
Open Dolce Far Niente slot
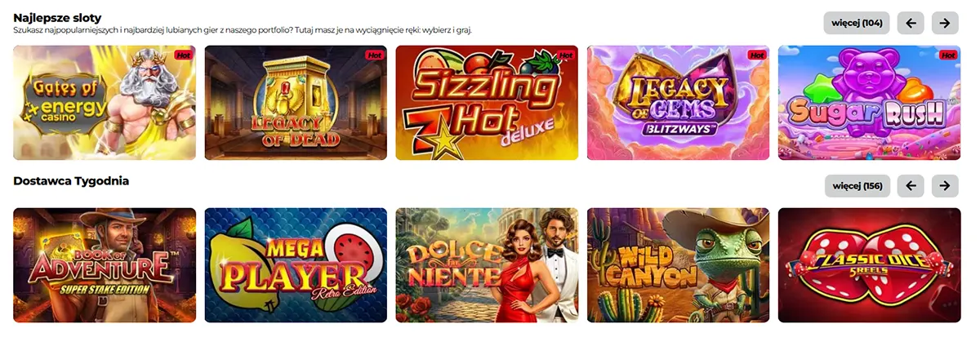[x=487, y=265]
